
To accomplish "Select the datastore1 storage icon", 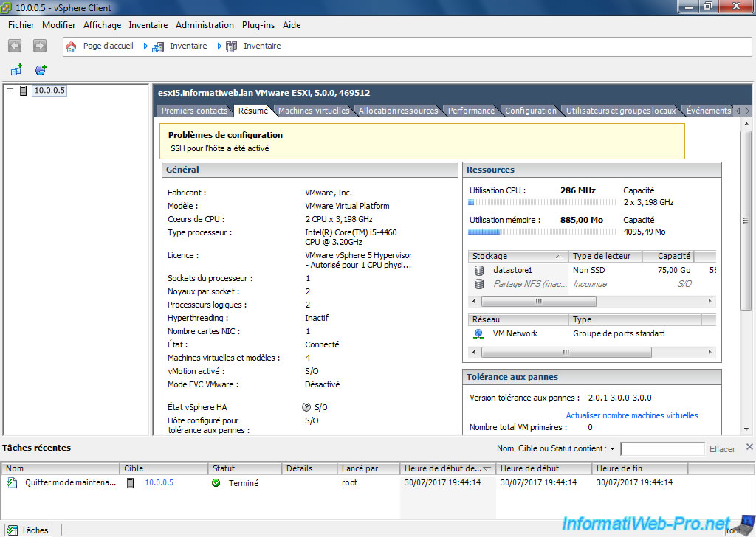I will (479, 271).
